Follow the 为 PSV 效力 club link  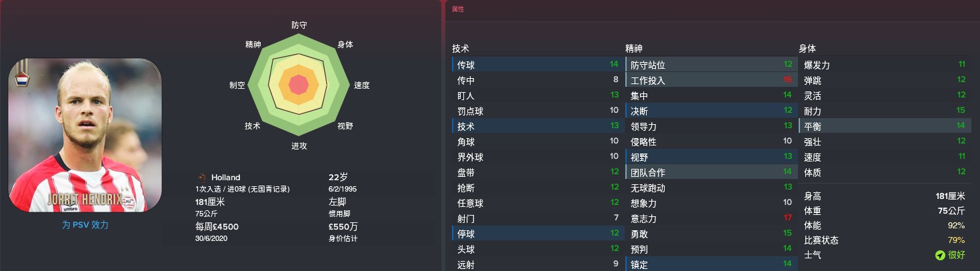85,225
